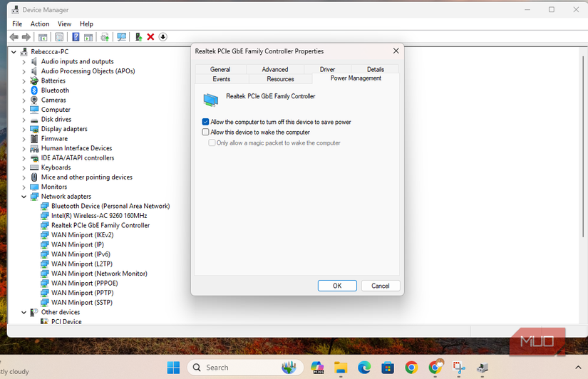588x379 pixels.
Task: Click the Microsoft 365 Copilot taskbar icon
Action: [317, 368]
